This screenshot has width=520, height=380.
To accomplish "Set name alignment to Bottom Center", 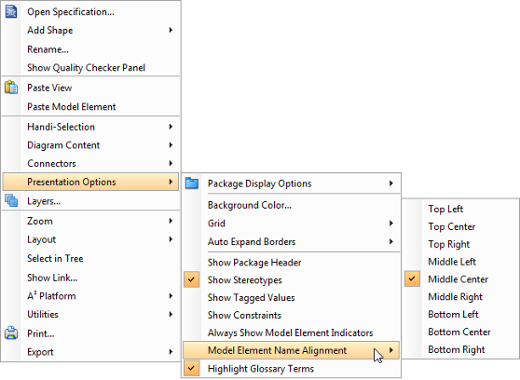I will (x=461, y=332).
